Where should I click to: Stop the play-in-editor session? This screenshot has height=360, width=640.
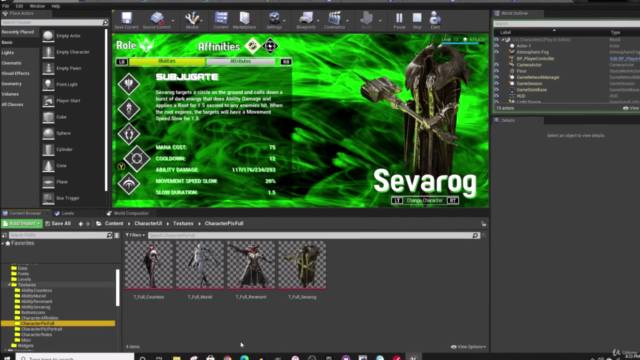417,20
